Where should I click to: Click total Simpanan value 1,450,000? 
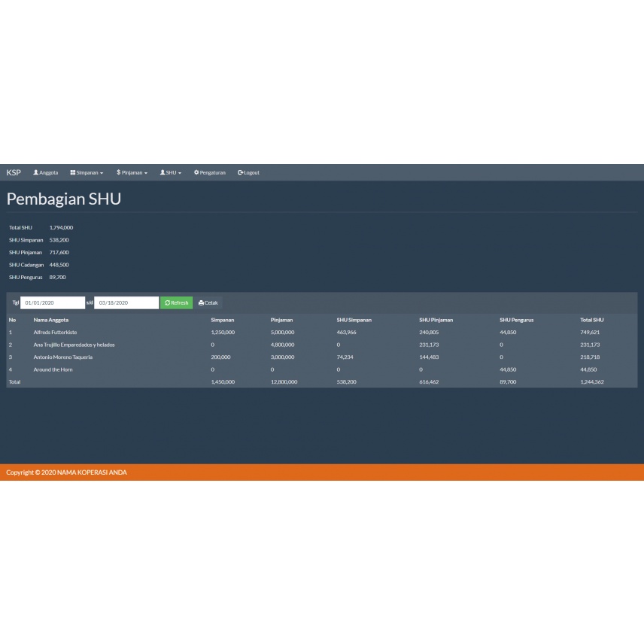pyautogui.click(x=223, y=382)
